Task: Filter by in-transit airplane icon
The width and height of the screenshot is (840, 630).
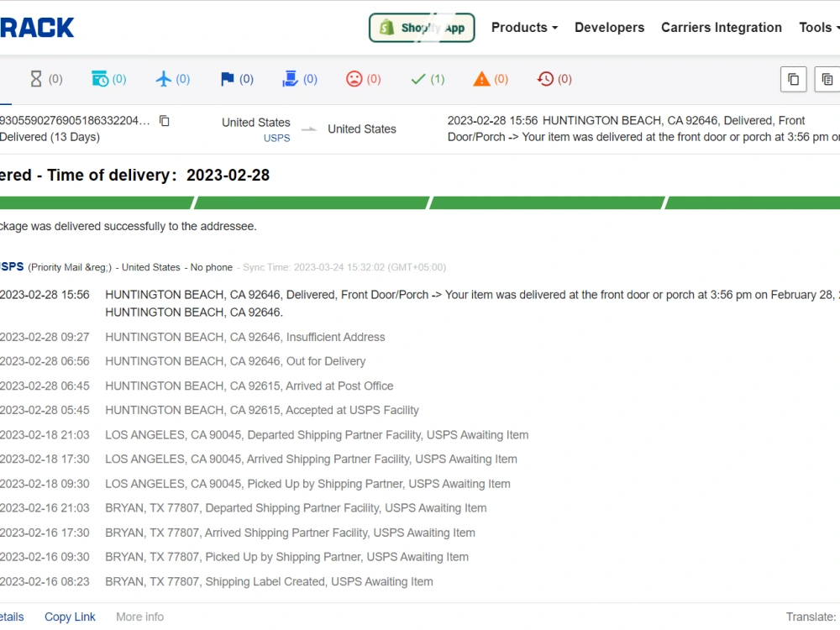Action: pos(172,79)
